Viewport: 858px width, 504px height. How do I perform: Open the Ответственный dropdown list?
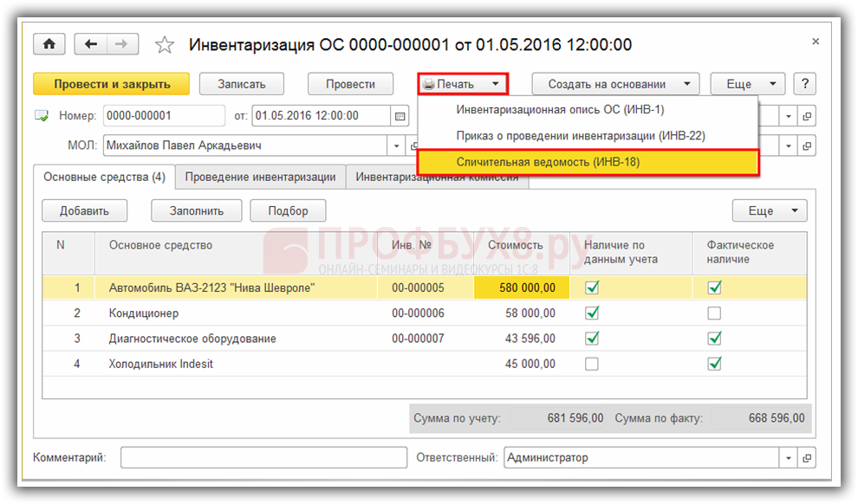pyautogui.click(x=788, y=458)
